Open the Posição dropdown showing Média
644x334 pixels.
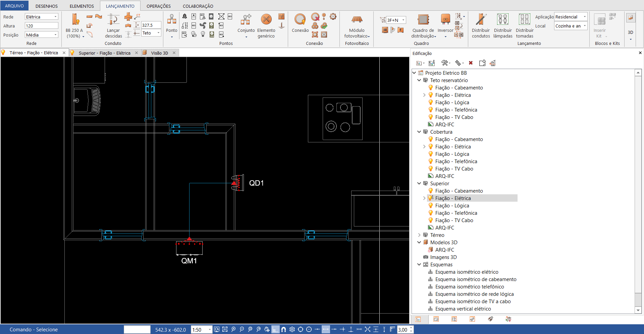click(42, 35)
